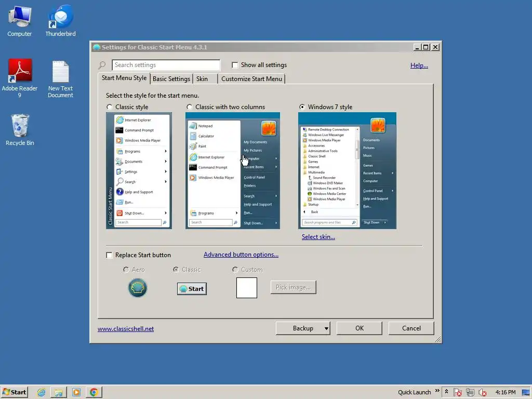Show hidden tray icons with the up chevron
532x399 pixels.
point(446,392)
